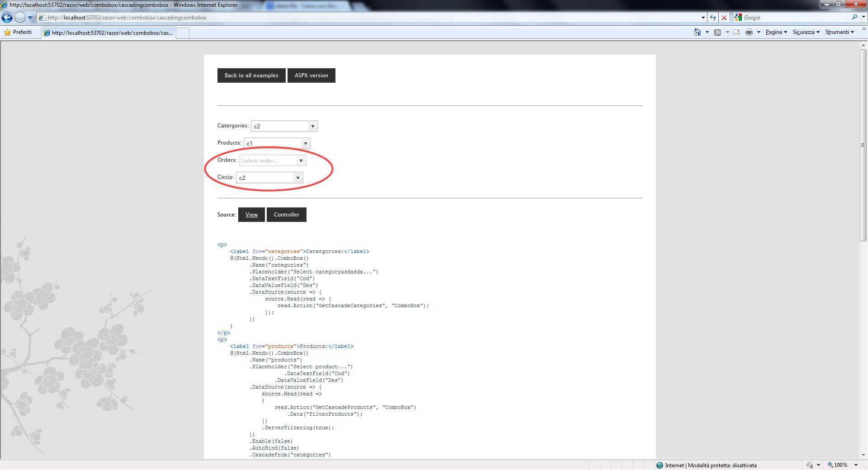
Task: Click the gold star Favorites icon
Action: [7, 32]
